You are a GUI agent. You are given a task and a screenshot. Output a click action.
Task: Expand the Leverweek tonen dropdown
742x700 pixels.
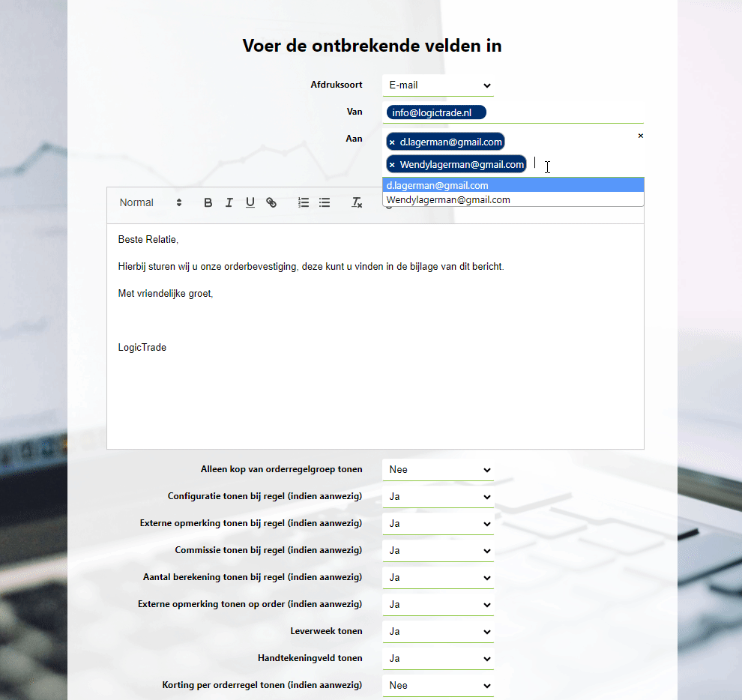click(438, 632)
